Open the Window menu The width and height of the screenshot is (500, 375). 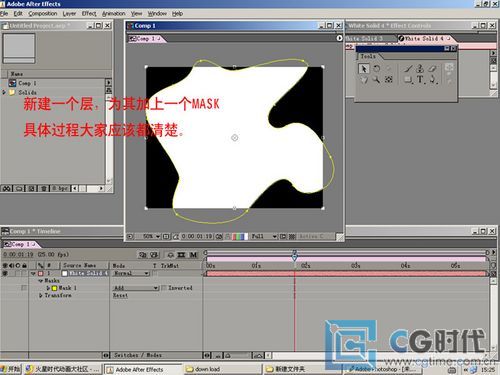[x=157, y=14]
